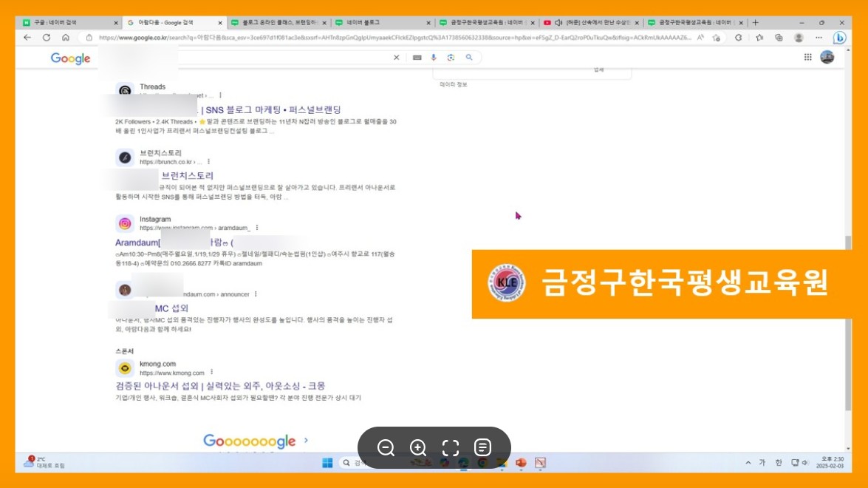Zoom in with the plus magnifier
This screenshot has width=868, height=488.
[x=418, y=447]
